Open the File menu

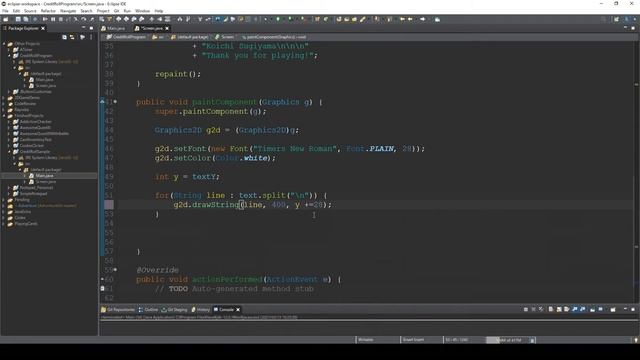pos(5,11)
